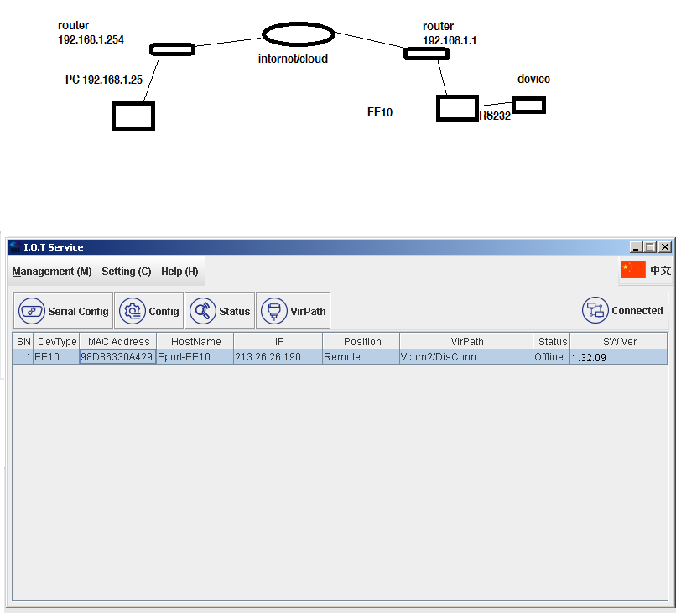Select the row number 1 cell
The image size is (676, 616).
(23, 357)
